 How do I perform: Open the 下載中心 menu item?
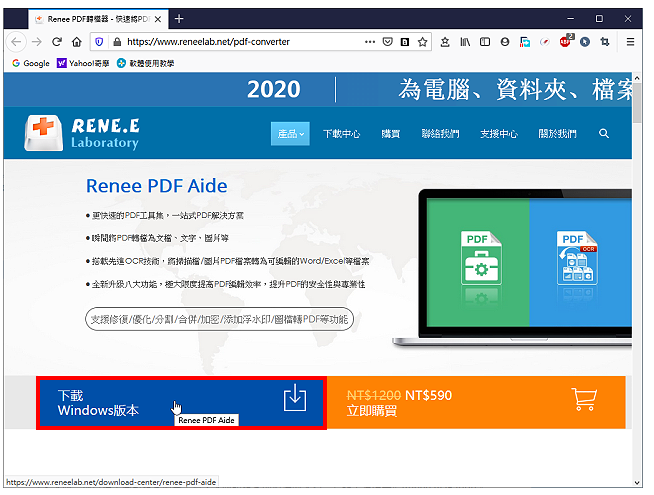[x=341, y=134]
